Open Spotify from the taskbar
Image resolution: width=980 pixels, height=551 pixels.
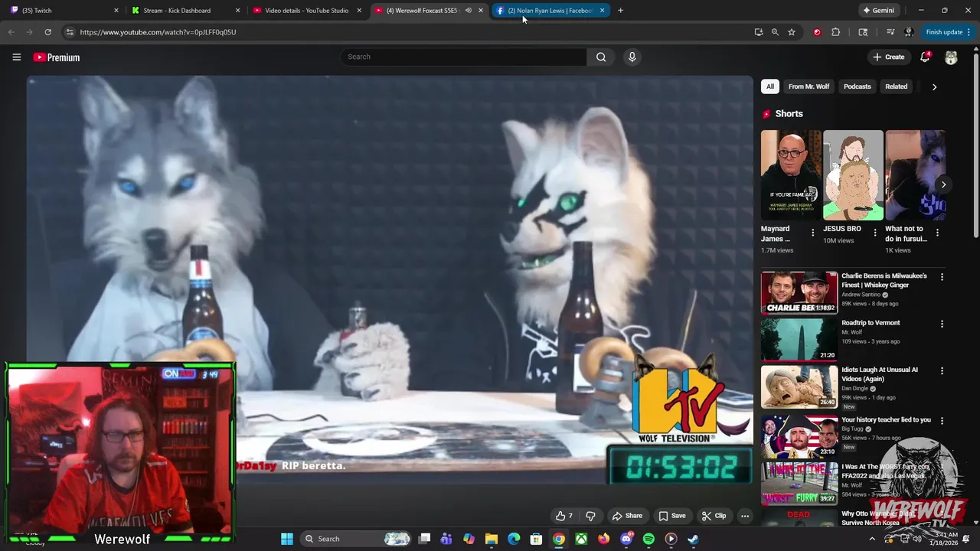tap(648, 539)
